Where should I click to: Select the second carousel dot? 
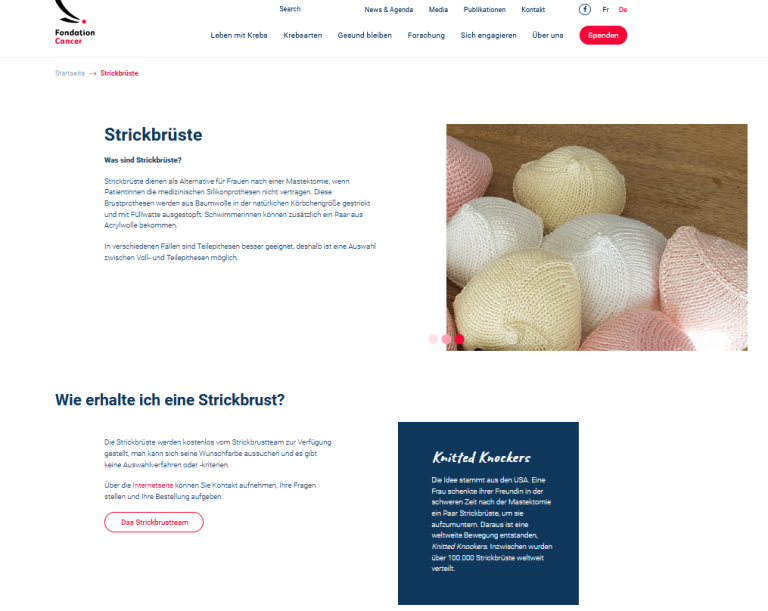446,339
